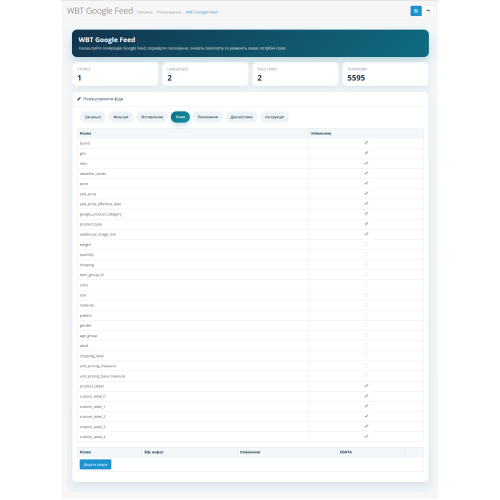500x500 pixels.
Task: Uncheck the identifier_exists checkbox
Action: point(366,173)
